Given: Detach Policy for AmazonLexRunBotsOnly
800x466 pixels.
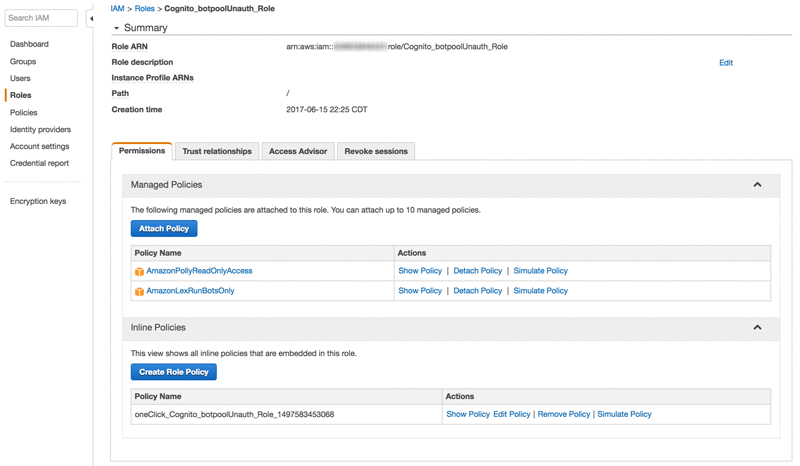Looking at the screenshot, I should pos(478,291).
